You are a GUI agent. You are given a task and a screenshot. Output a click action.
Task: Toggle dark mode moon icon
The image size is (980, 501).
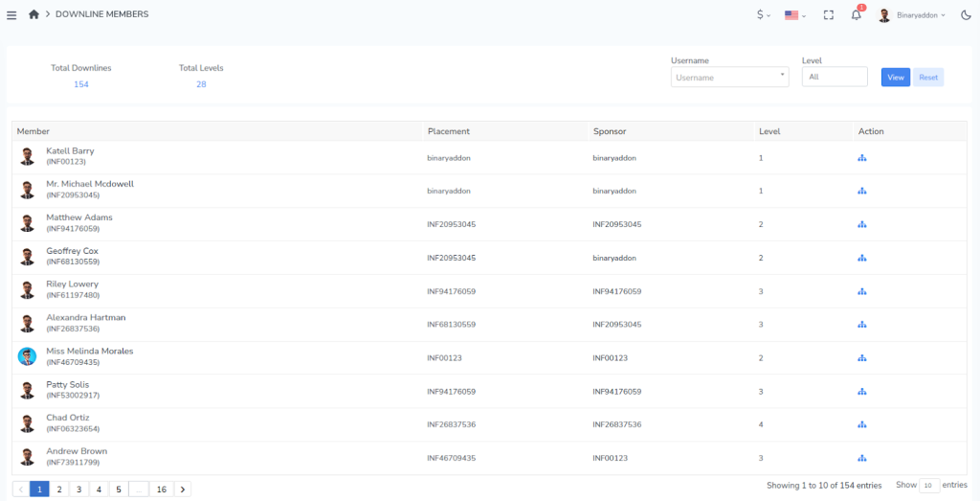[966, 15]
